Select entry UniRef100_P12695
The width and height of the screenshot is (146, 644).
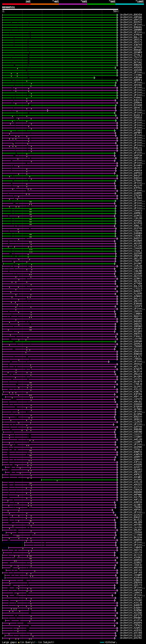click(131, 294)
